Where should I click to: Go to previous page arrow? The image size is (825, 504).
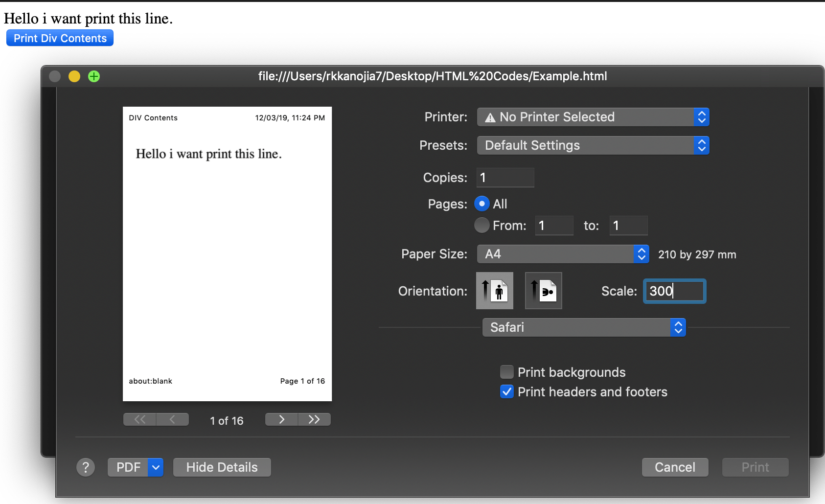172,419
